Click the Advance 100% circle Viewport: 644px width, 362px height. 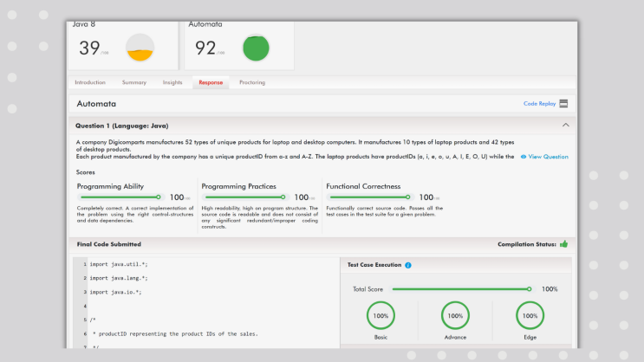(x=455, y=315)
